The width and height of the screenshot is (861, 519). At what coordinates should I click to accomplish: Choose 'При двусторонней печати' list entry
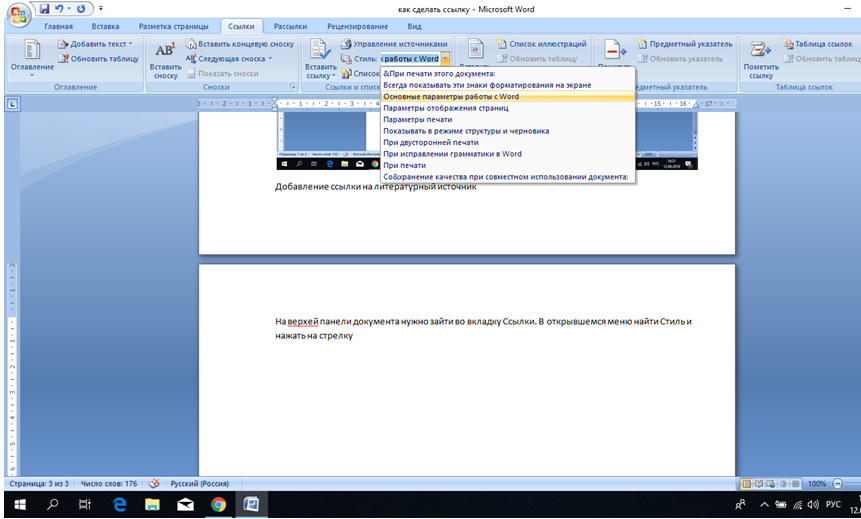pos(430,142)
